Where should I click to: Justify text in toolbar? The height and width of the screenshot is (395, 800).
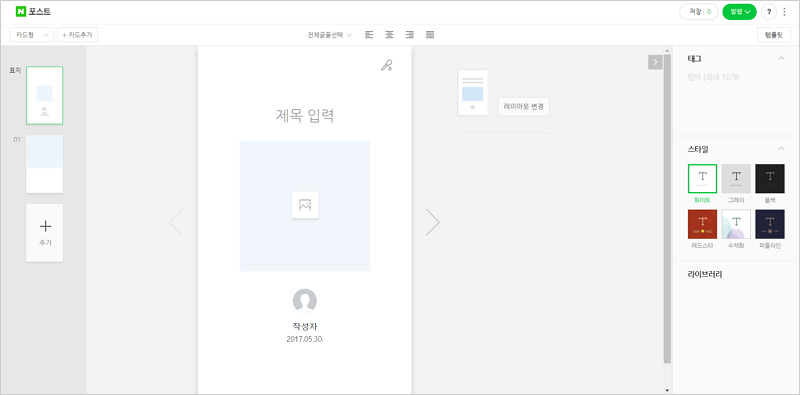(x=430, y=35)
